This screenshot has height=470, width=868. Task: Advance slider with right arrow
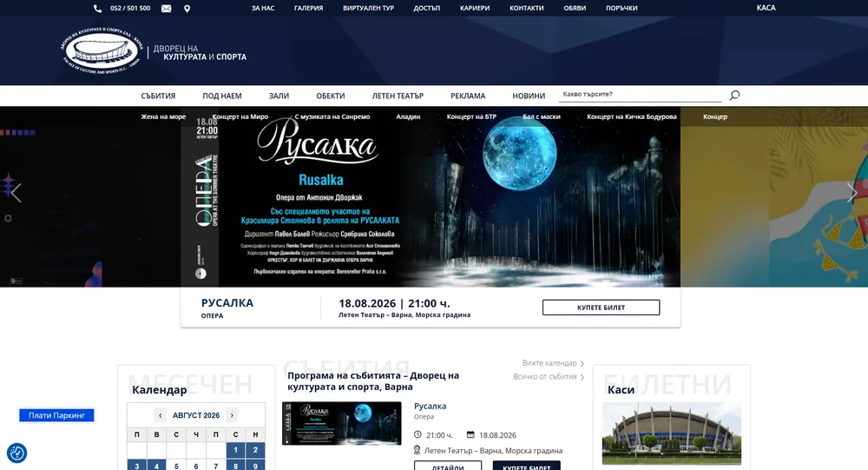[x=852, y=192]
